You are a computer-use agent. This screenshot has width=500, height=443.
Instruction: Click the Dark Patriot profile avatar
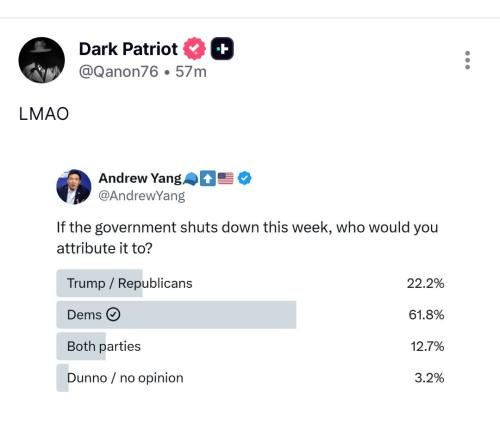pos(42,60)
